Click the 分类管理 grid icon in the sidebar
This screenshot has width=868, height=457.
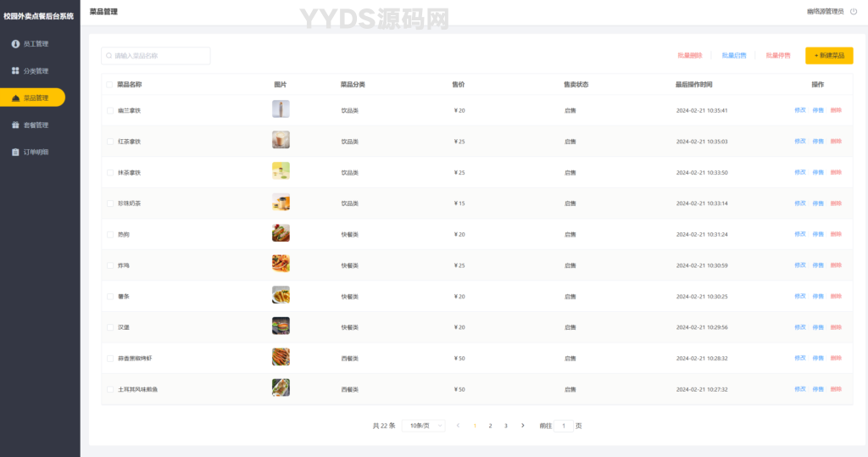(15, 70)
